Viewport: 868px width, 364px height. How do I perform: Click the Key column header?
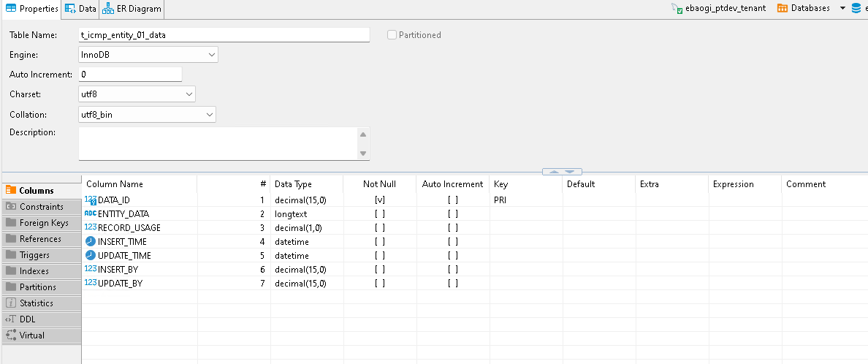click(526, 184)
